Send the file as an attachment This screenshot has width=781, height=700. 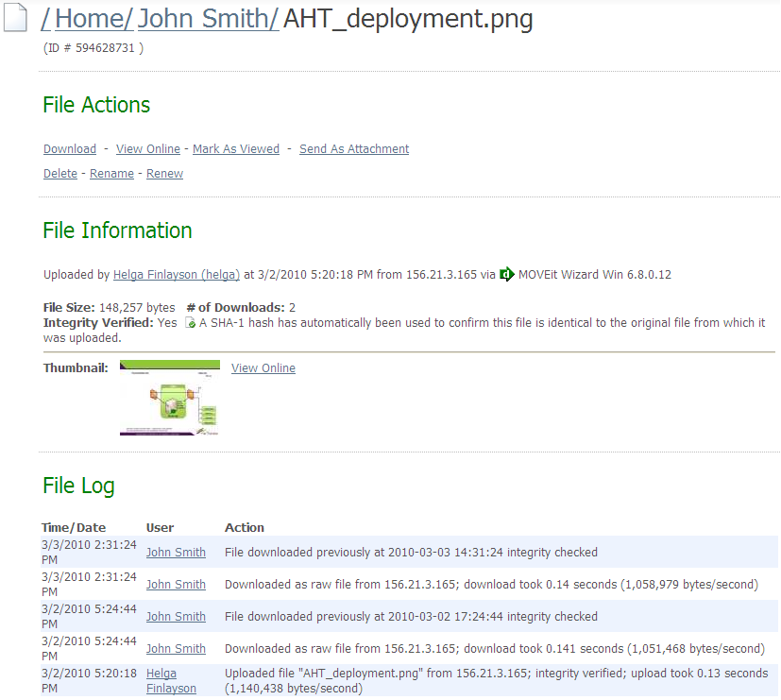353,148
